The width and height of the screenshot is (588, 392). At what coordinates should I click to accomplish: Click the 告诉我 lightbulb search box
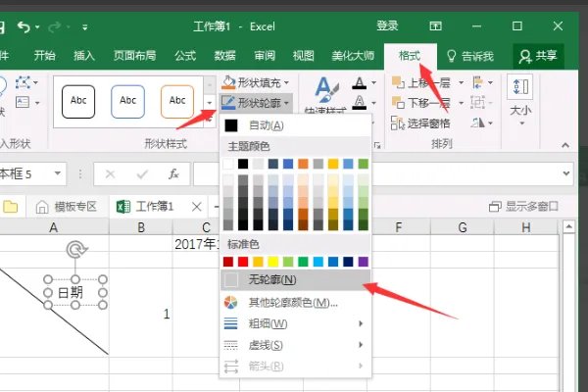[x=470, y=56]
